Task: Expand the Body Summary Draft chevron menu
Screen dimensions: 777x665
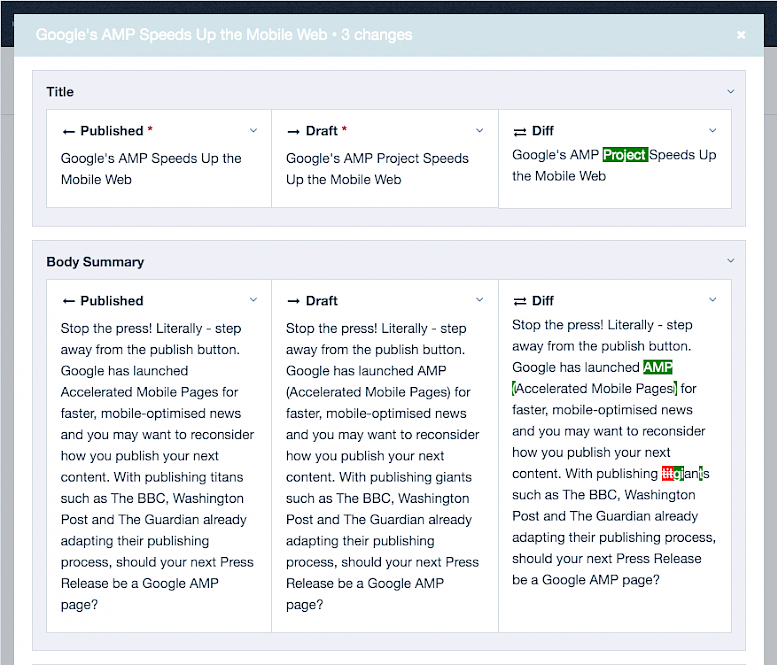Action: click(x=479, y=300)
